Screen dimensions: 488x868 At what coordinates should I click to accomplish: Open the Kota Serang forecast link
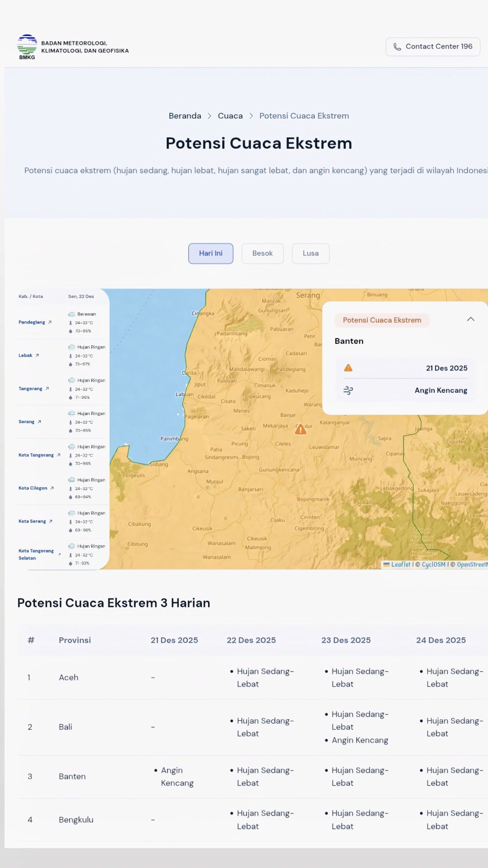32,521
